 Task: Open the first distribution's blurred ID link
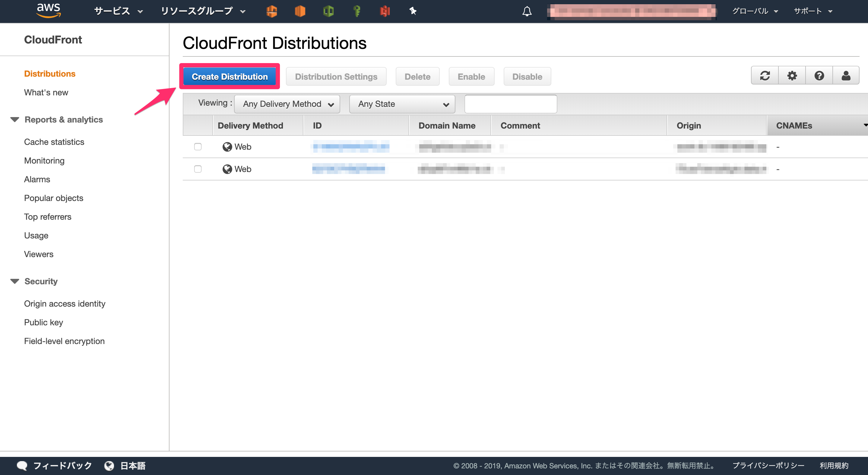tap(351, 146)
